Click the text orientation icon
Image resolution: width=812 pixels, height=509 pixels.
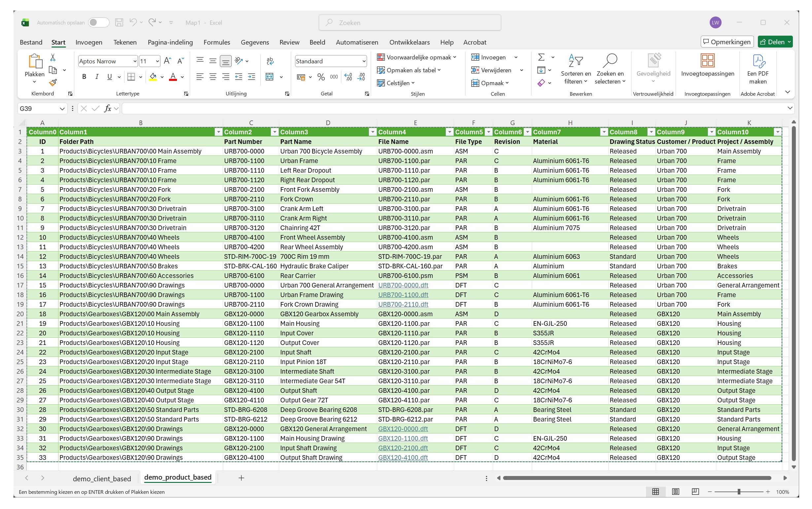[x=239, y=61]
